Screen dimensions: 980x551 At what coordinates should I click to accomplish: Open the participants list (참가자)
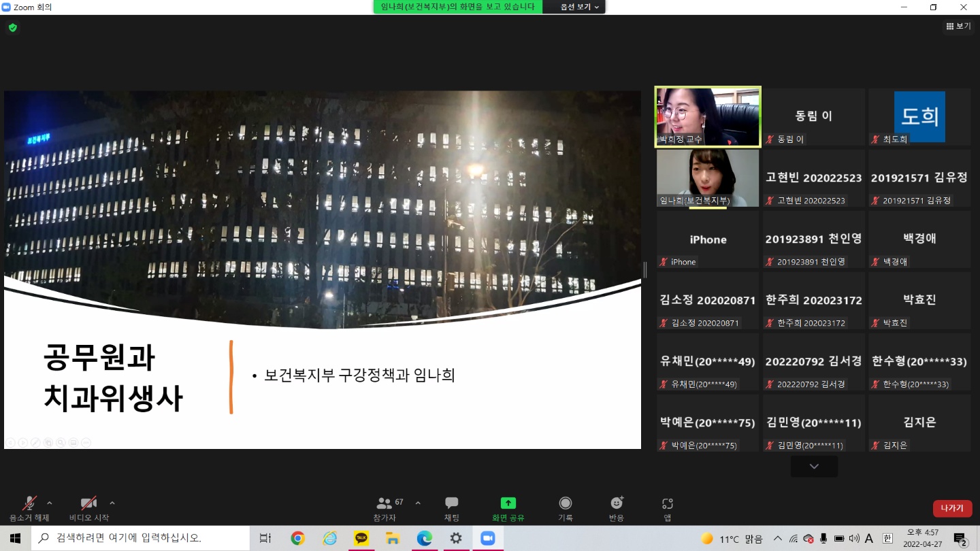point(385,508)
